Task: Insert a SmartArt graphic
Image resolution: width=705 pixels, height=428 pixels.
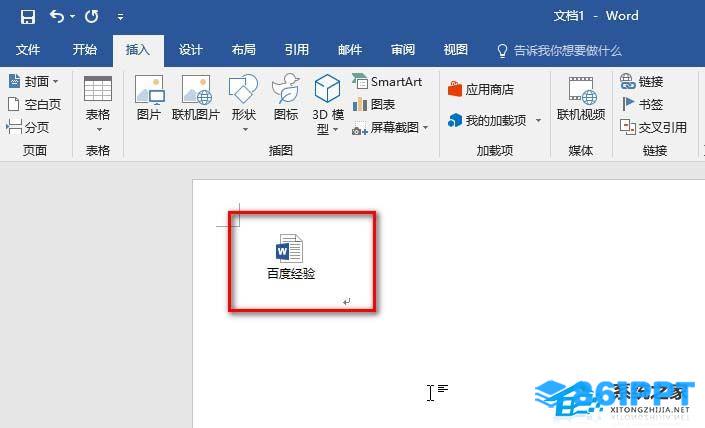Action: point(387,82)
